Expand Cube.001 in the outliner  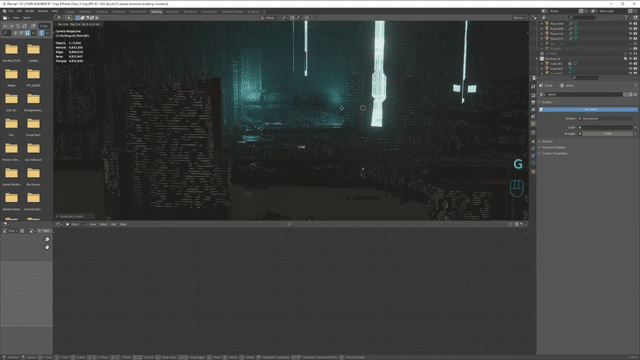tap(542, 63)
